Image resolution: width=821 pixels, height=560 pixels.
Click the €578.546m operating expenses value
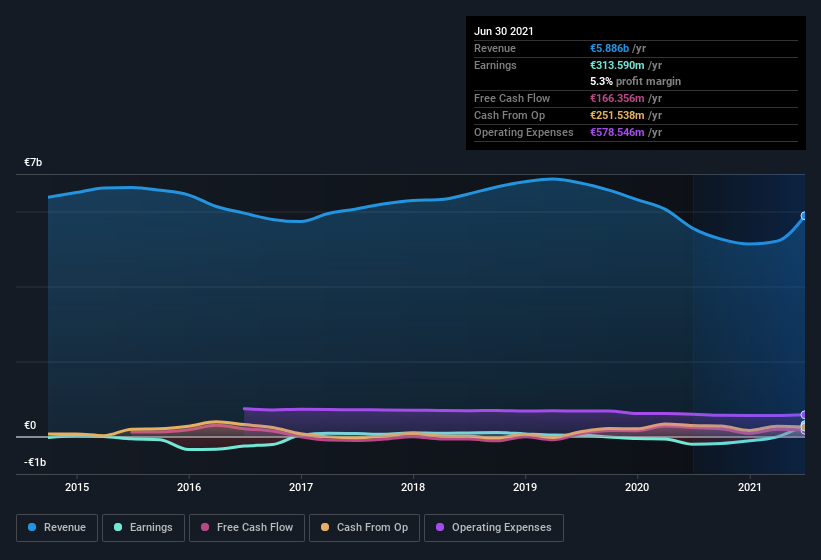[x=617, y=132]
